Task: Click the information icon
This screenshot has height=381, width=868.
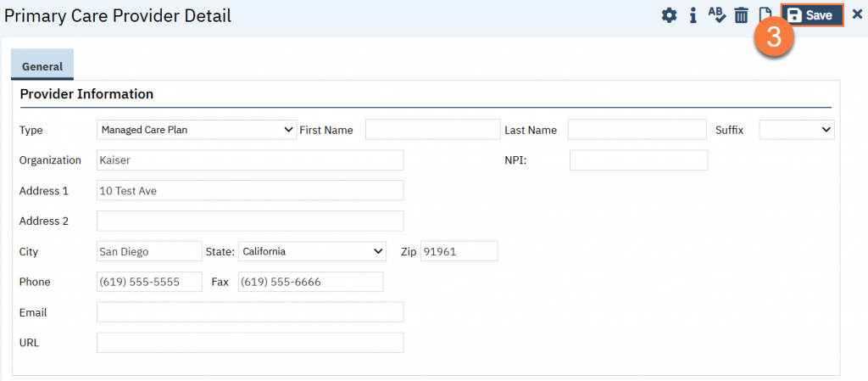Action: 693,15
